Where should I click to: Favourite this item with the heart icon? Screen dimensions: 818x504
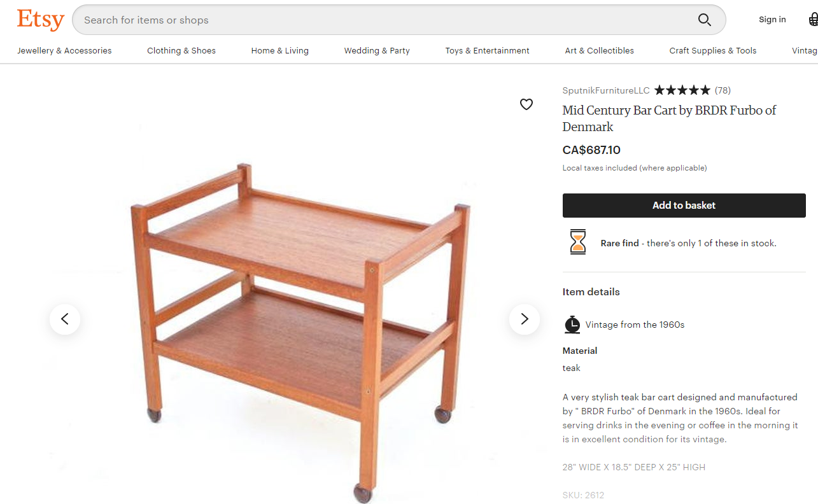click(526, 104)
